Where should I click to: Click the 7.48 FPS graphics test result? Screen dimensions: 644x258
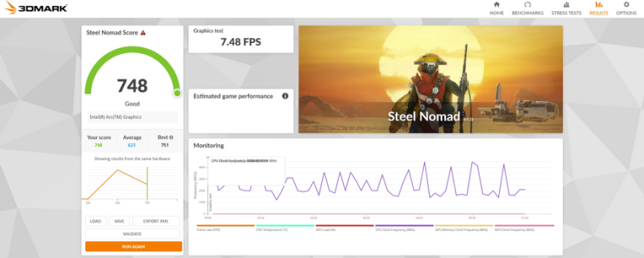pos(241,42)
